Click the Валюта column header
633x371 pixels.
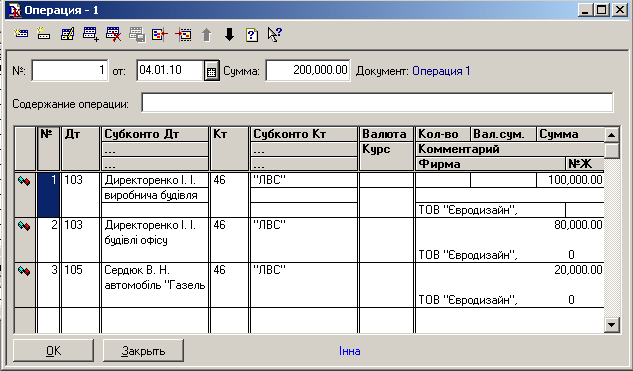pyautogui.click(x=386, y=134)
